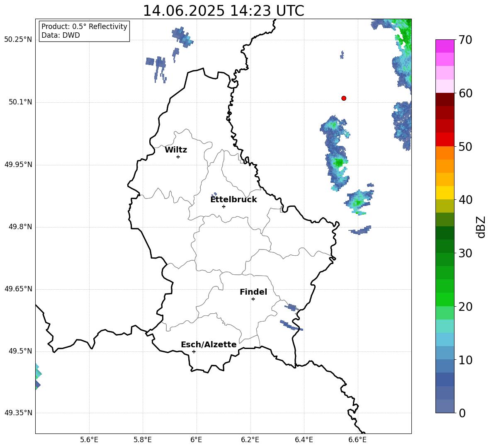Screen dimensions: 491x448
Task: Click the red dot marker on the map
Action: pyautogui.click(x=343, y=98)
